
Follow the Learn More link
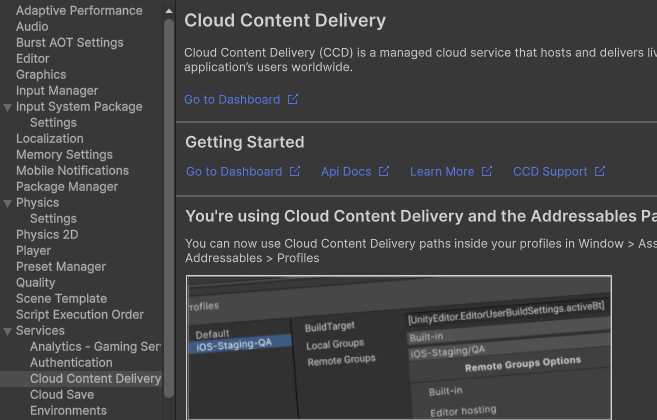pos(442,172)
